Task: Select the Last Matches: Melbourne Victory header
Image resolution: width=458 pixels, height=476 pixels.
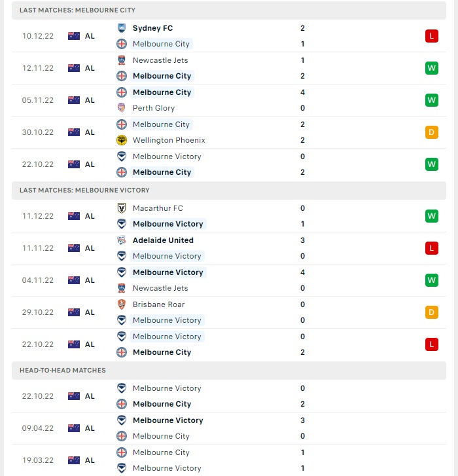Action: point(84,191)
